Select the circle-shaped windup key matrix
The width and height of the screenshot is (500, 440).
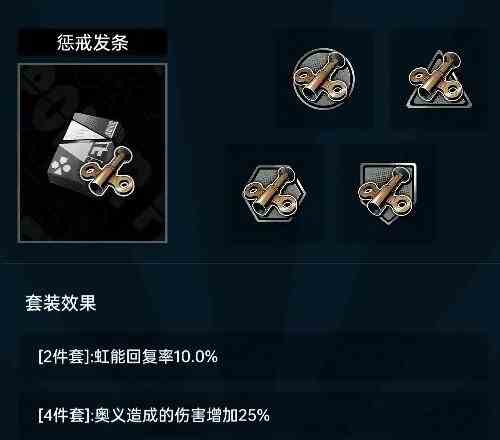(323, 77)
